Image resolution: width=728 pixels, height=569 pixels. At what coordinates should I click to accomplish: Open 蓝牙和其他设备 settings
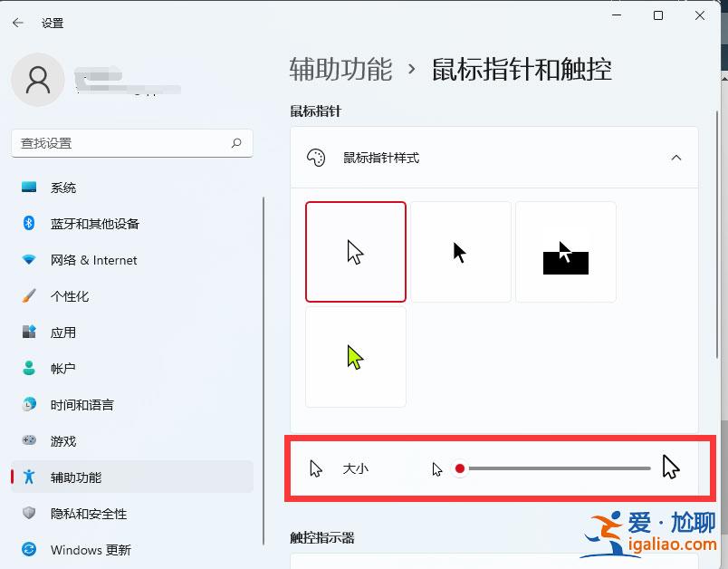coord(93,224)
